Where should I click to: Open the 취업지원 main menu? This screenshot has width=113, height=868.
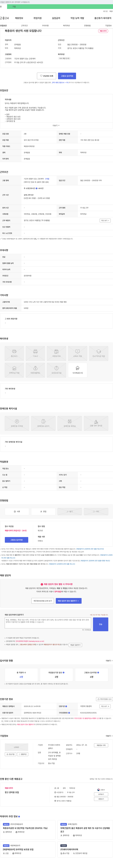[37, 18]
